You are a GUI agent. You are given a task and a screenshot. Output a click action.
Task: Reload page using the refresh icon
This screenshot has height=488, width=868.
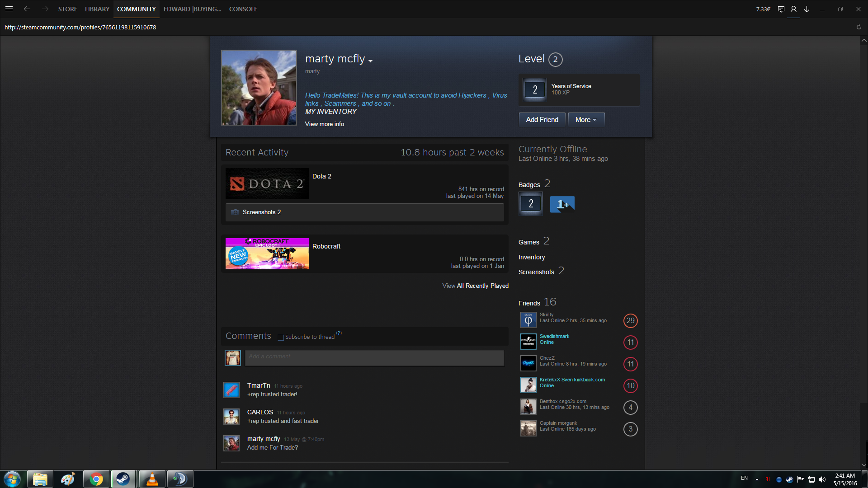pos(859,27)
